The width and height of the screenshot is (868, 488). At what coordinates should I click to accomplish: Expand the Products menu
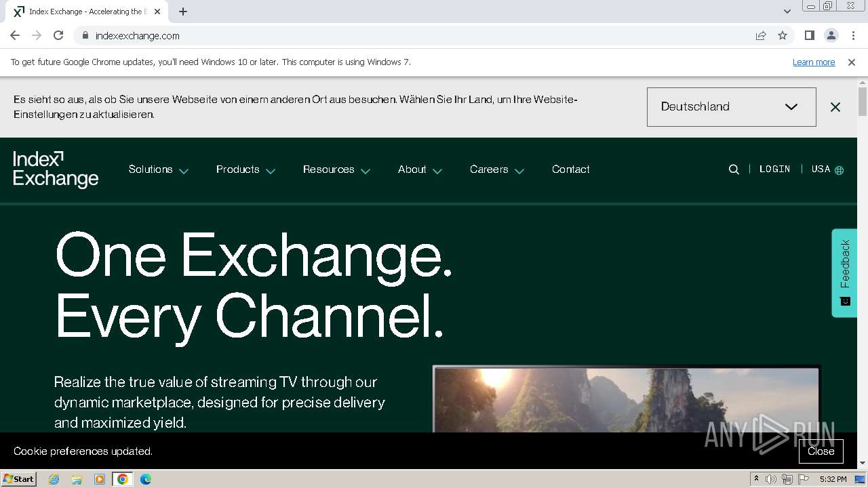(245, 169)
